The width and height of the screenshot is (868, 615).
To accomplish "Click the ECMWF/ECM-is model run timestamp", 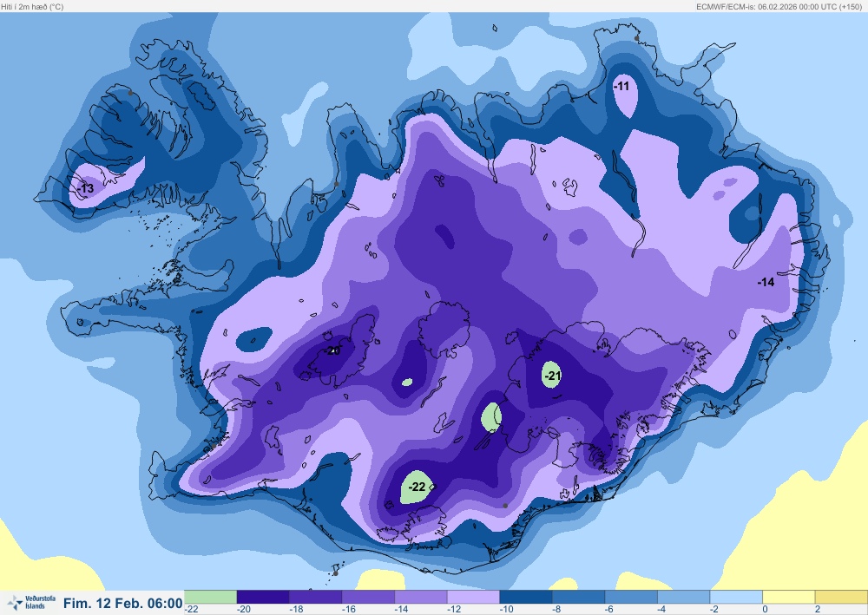I will click(x=779, y=7).
